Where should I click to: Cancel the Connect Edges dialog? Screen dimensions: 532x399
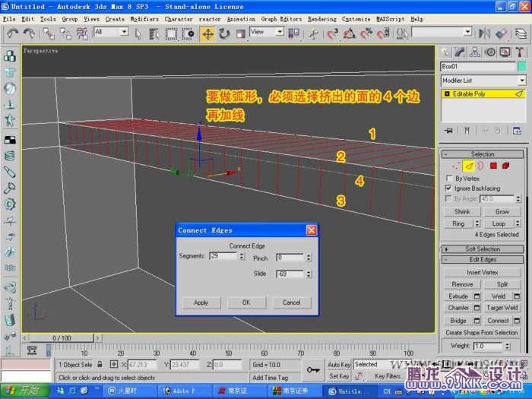pos(292,302)
